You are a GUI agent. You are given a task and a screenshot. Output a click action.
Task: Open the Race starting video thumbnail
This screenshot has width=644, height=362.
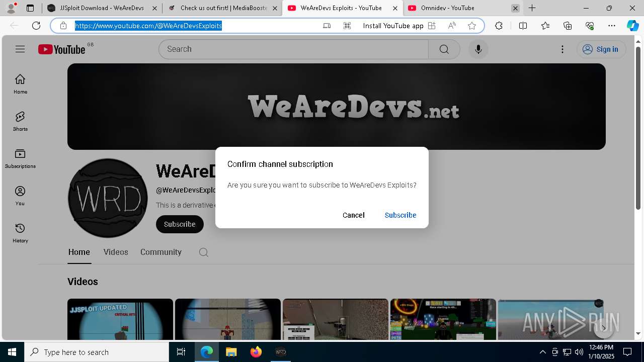pos(443,319)
